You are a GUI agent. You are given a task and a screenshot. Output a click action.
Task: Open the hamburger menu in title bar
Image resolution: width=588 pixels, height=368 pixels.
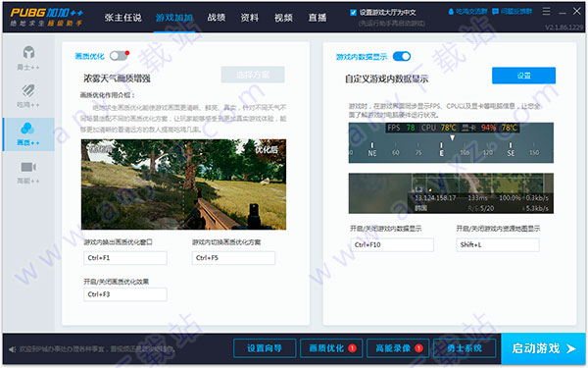(547, 11)
